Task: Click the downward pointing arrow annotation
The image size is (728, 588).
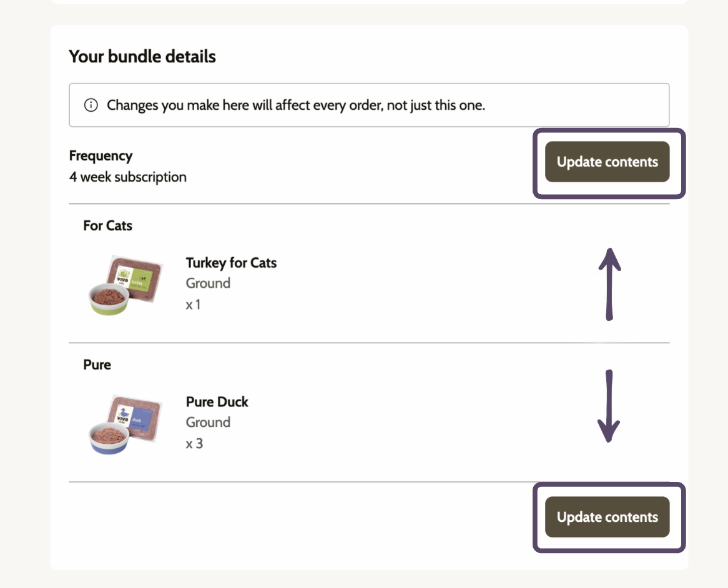Action: tap(609, 406)
